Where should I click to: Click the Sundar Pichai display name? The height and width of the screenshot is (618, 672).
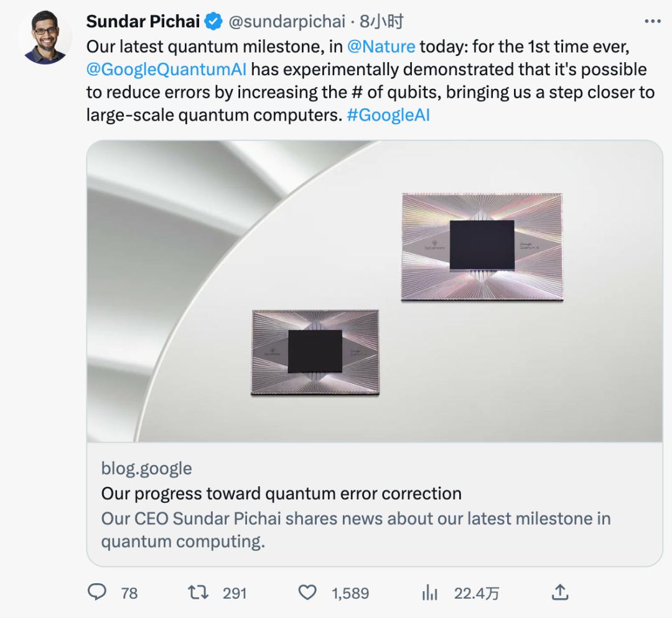coord(143,22)
